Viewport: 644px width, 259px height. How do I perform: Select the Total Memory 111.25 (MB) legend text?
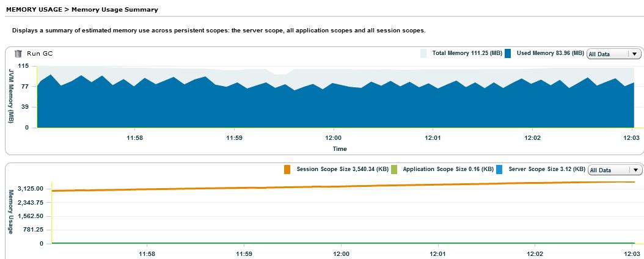pyautogui.click(x=467, y=54)
